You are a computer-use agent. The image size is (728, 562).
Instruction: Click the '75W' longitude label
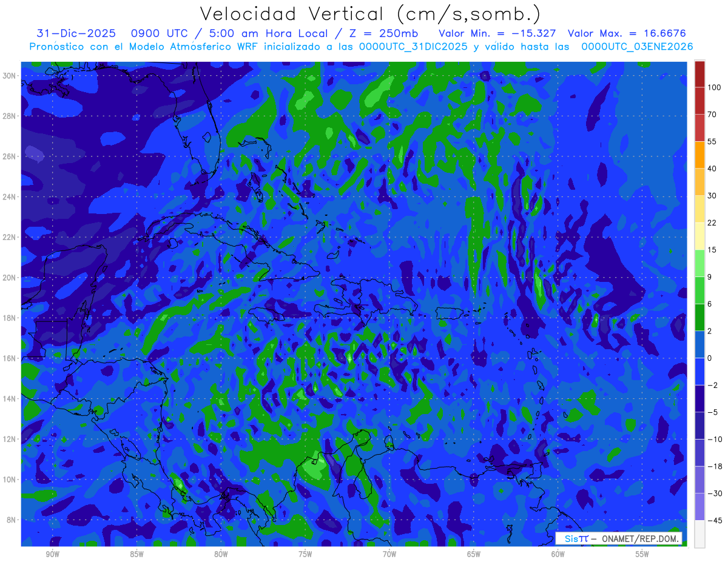click(305, 554)
